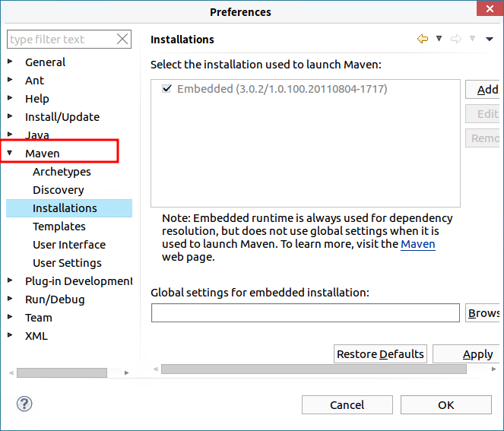Open the view menu triangle in Installations header
The image size is (504, 431).
[x=489, y=39]
